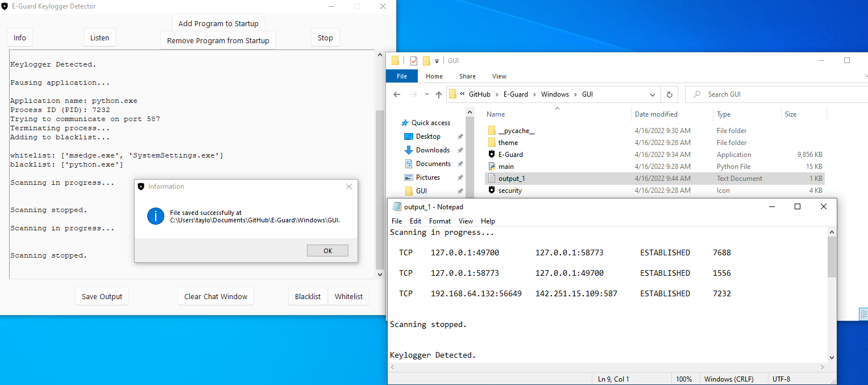The height and width of the screenshot is (385, 868).
Task: Select the E-Guard application file
Action: pos(655,155)
